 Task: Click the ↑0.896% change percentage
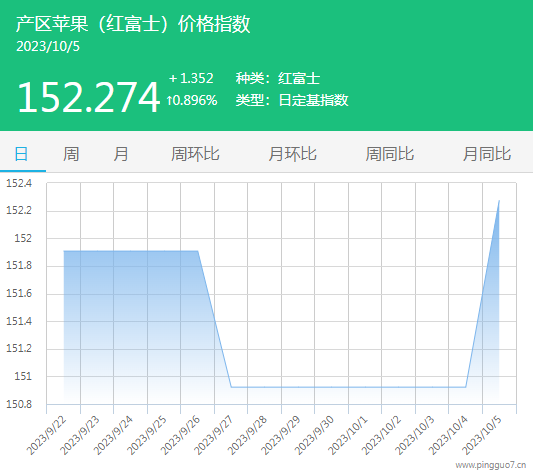coord(192,100)
